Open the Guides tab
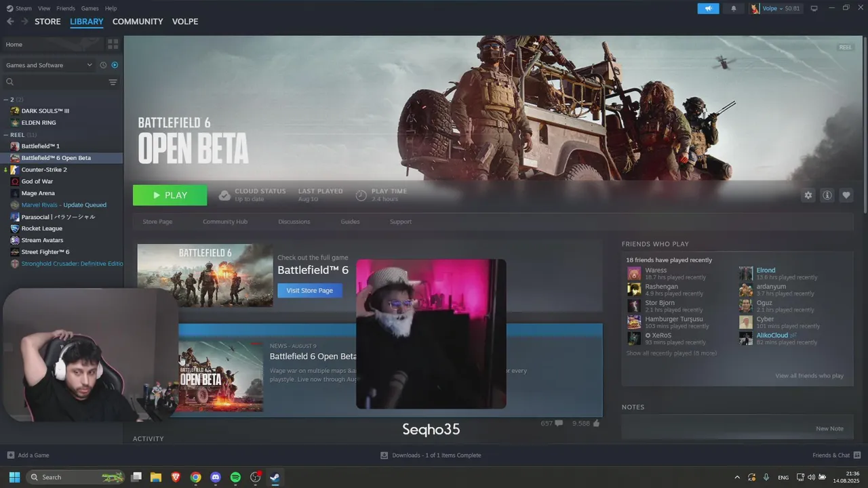This screenshot has width=868, height=488. point(350,222)
